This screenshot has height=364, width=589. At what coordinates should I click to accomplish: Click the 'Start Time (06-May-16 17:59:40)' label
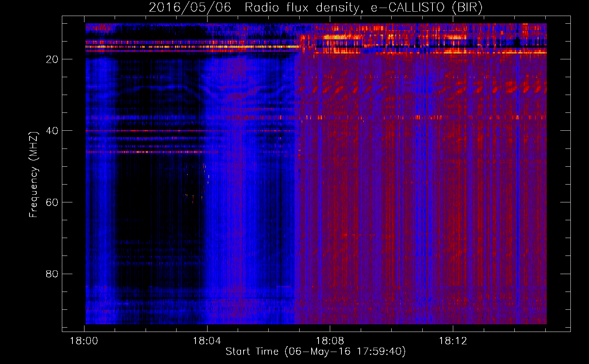coord(316,352)
